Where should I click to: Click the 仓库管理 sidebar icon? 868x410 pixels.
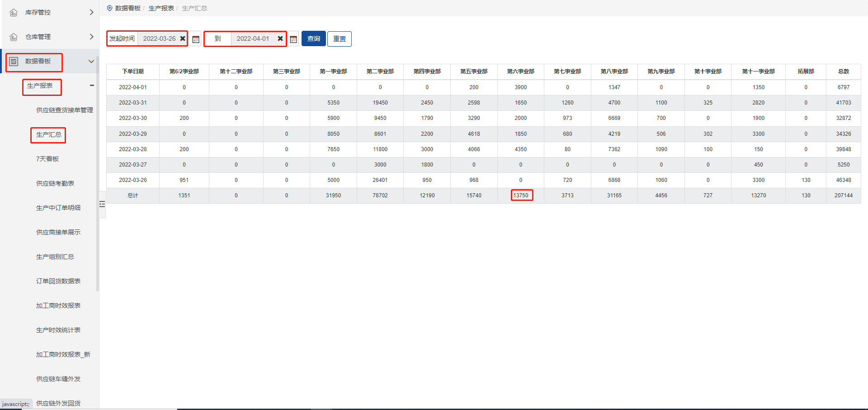tap(14, 37)
